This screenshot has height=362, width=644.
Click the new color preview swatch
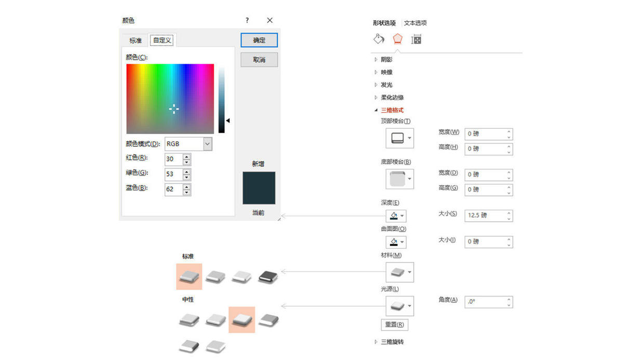point(259,188)
